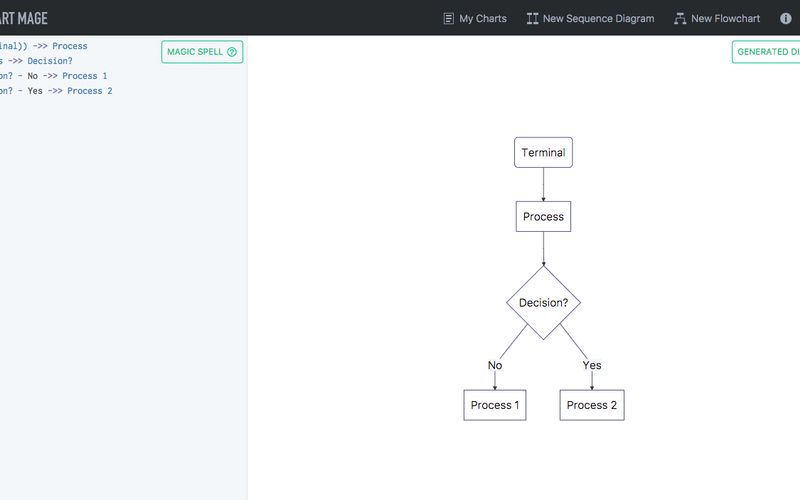Click the New Sequence Diagram icon

coord(532,19)
